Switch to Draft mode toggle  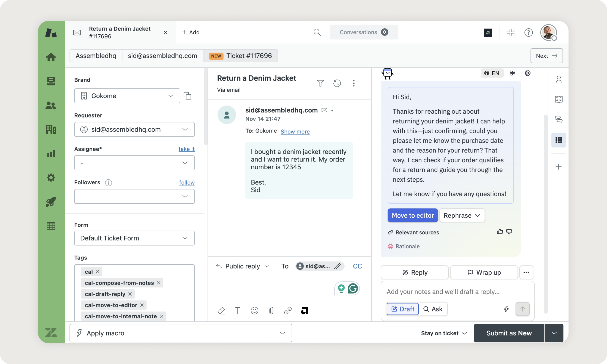(403, 309)
